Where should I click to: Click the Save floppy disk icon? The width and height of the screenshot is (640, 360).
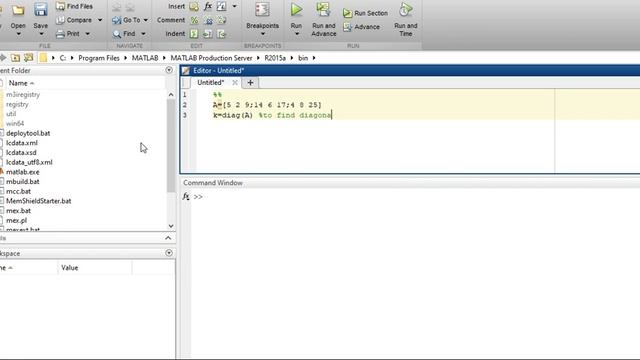pyautogui.click(x=40, y=9)
